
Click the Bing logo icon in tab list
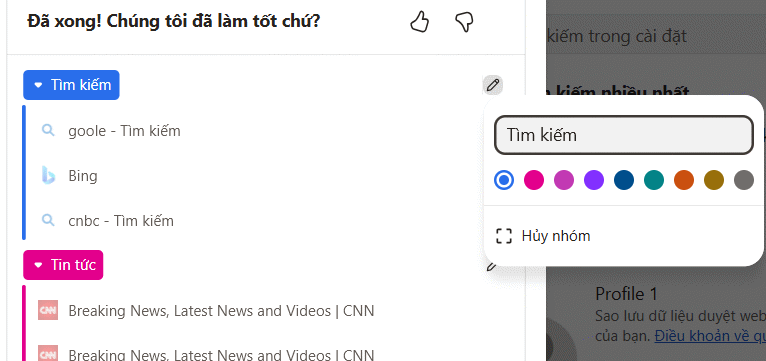coord(48,176)
